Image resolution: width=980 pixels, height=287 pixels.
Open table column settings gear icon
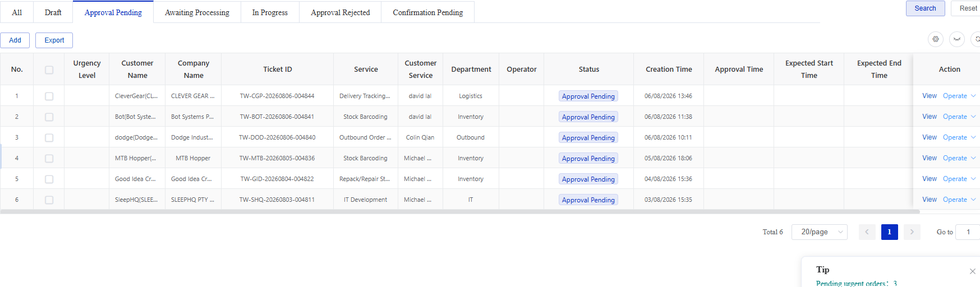[x=936, y=39]
